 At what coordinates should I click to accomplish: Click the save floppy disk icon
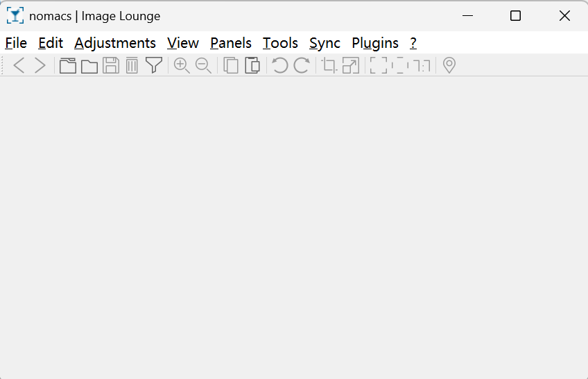(111, 65)
